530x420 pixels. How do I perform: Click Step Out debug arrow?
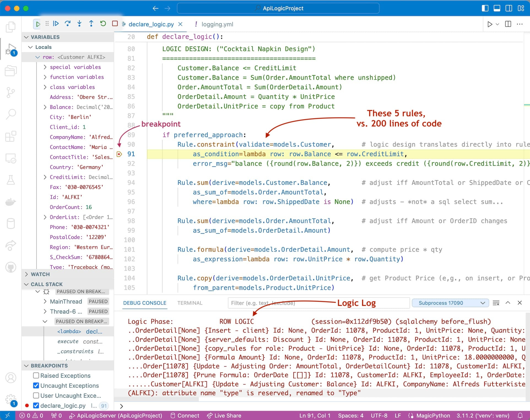[91, 24]
